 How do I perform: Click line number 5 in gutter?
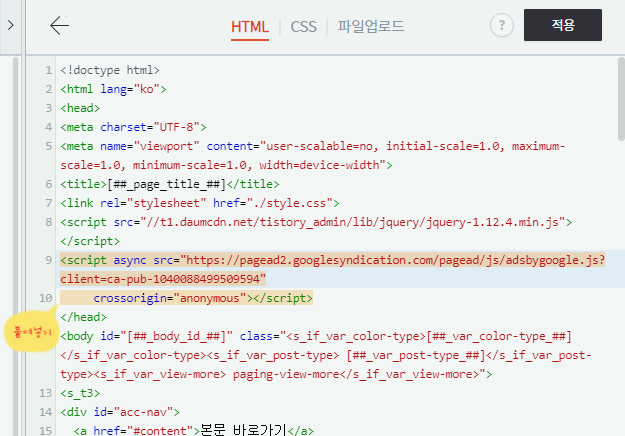click(x=49, y=146)
